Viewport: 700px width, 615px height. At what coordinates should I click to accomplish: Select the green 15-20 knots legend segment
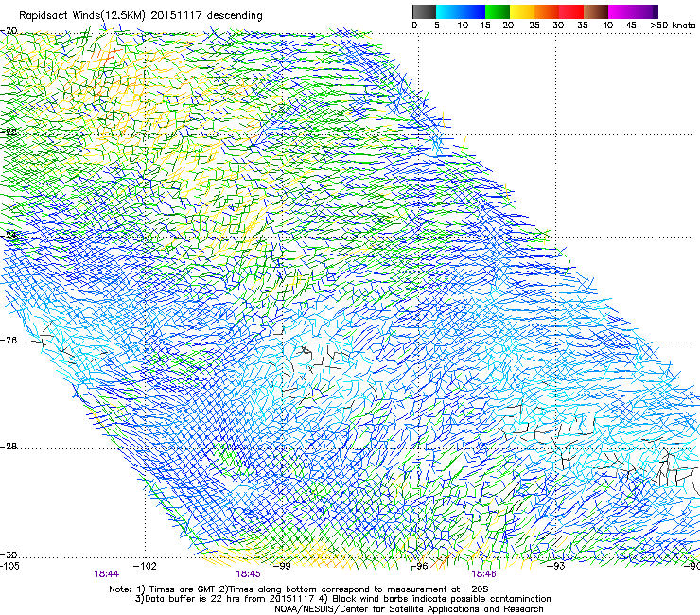click(498, 11)
